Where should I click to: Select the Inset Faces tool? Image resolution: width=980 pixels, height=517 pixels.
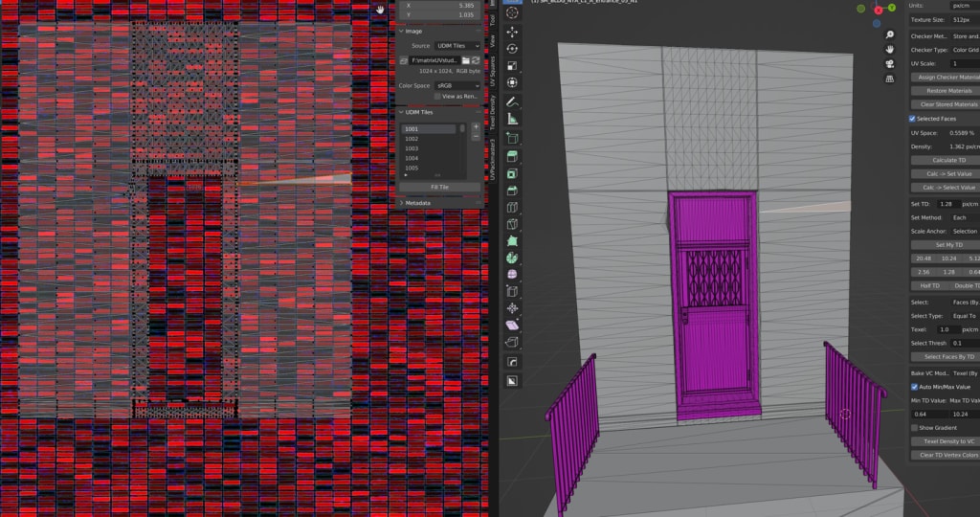coord(512,173)
